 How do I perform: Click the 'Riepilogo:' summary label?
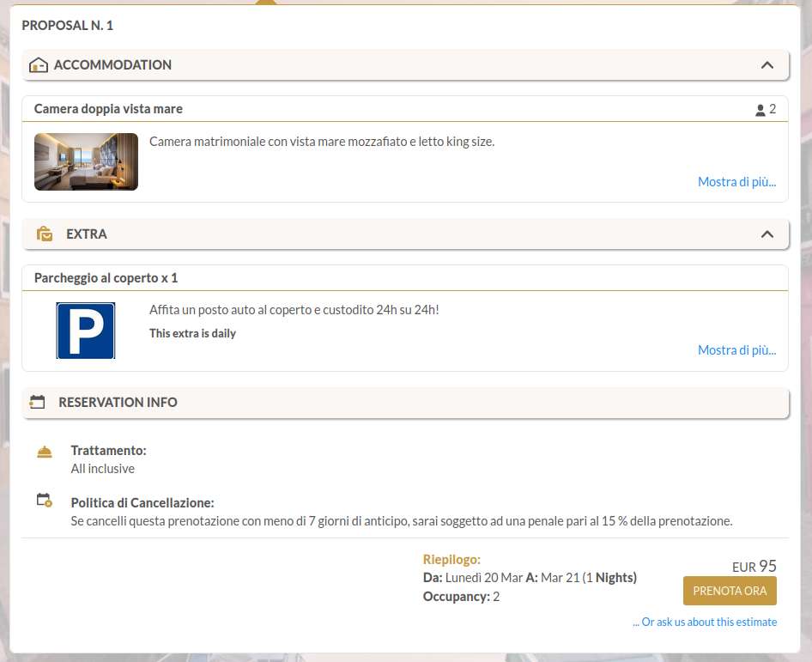[x=451, y=560]
